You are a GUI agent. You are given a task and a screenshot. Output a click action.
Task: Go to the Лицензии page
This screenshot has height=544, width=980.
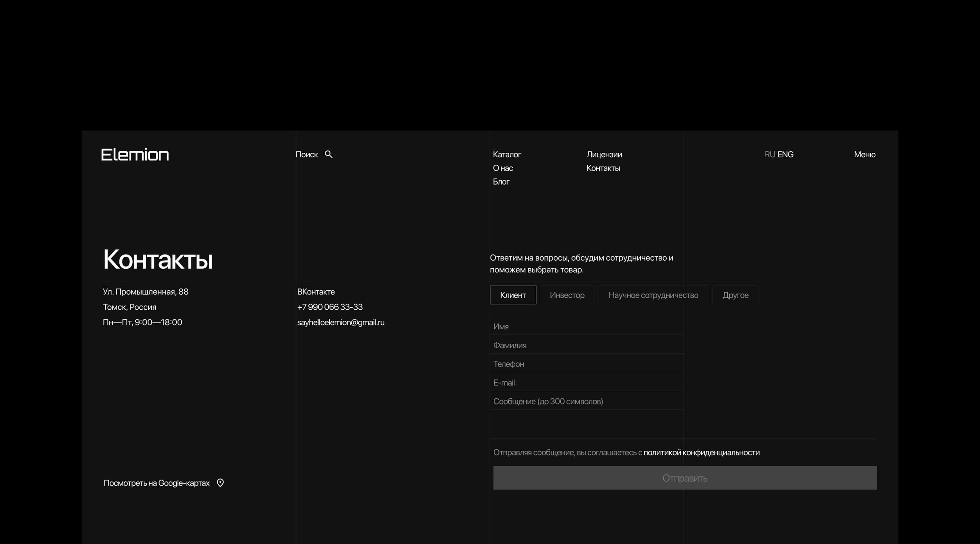click(604, 154)
